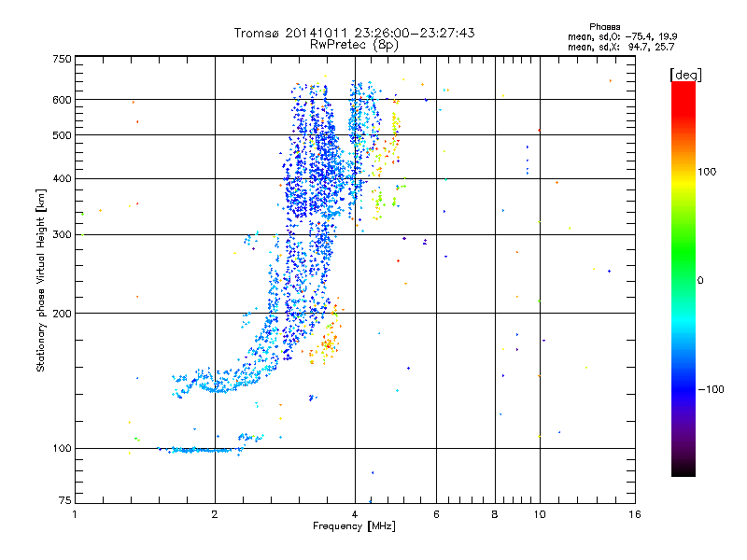Click the 'Phases' header label
747x560 pixels.
point(604,27)
